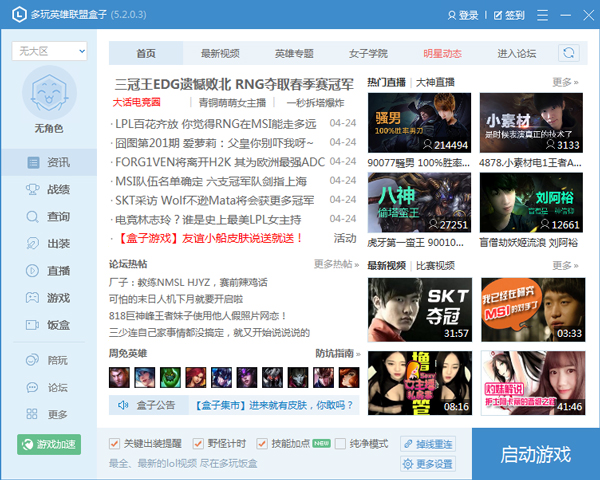This screenshot has width=600, height=480.
Task: Open the 直播 live stream section
Action: 49,271
